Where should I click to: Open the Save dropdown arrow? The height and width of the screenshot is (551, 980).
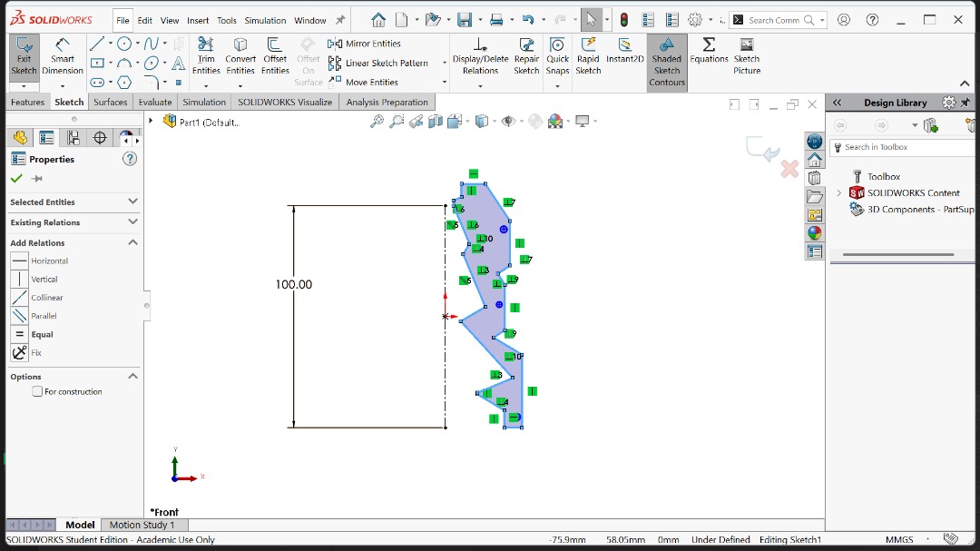click(x=480, y=20)
